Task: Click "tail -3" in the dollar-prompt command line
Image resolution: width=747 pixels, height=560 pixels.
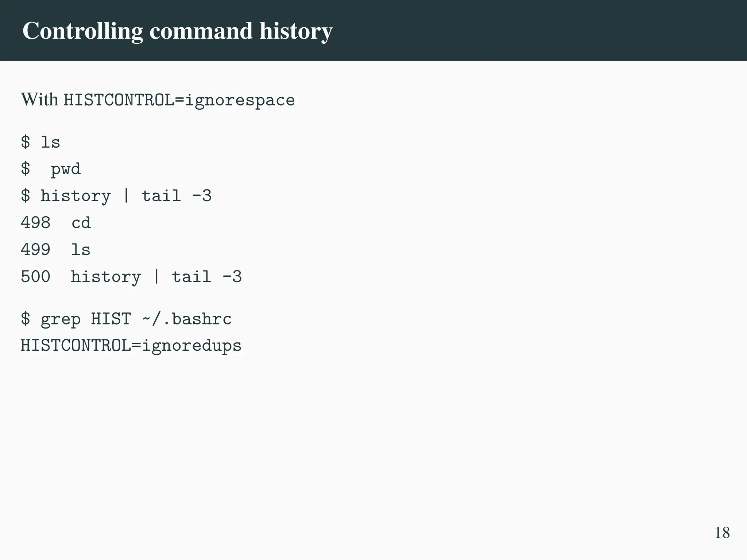Action: (x=177, y=196)
